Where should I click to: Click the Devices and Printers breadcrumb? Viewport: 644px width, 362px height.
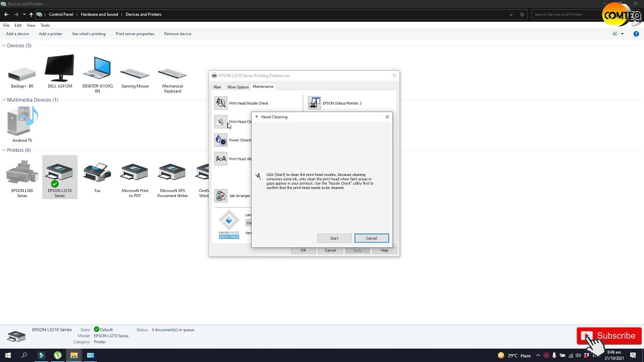coord(143,14)
